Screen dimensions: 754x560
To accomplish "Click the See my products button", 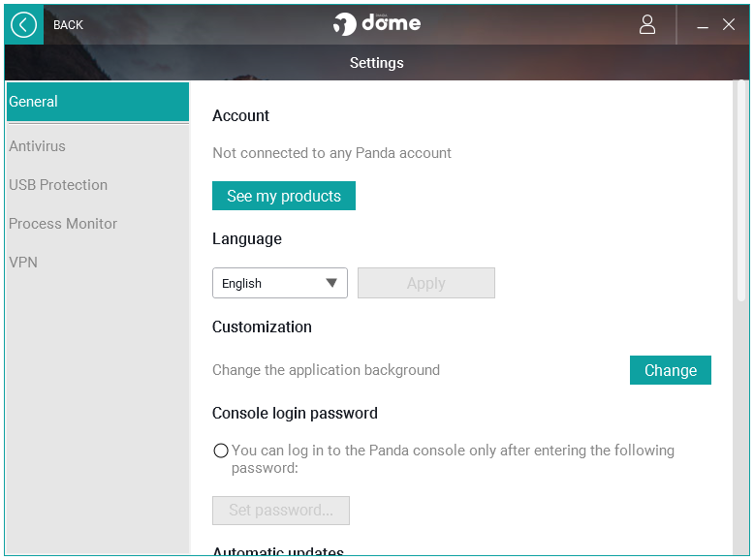I will [284, 196].
